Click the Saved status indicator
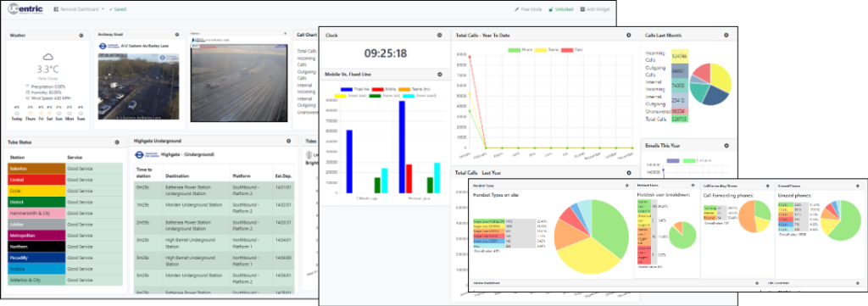Image resolution: width=868 pixels, height=306 pixels. [x=118, y=9]
